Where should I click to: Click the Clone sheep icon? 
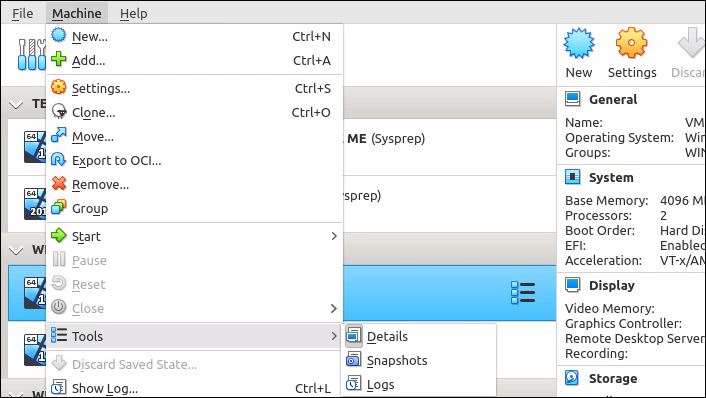pos(59,111)
